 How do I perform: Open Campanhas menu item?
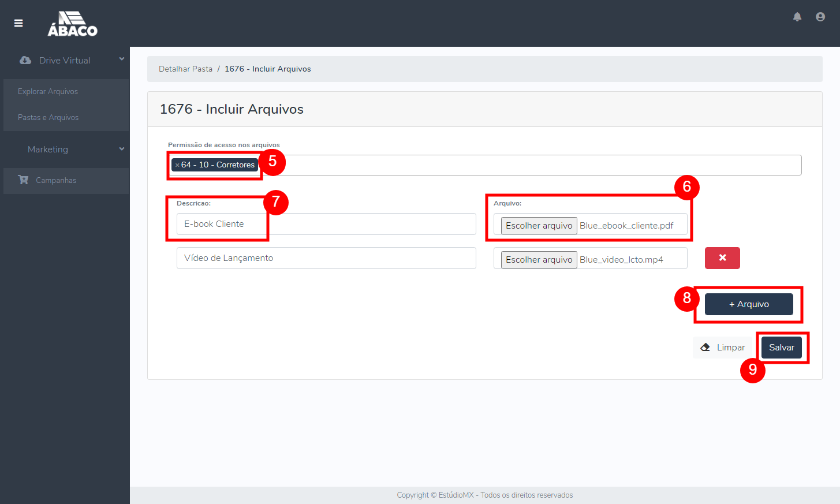(x=56, y=181)
